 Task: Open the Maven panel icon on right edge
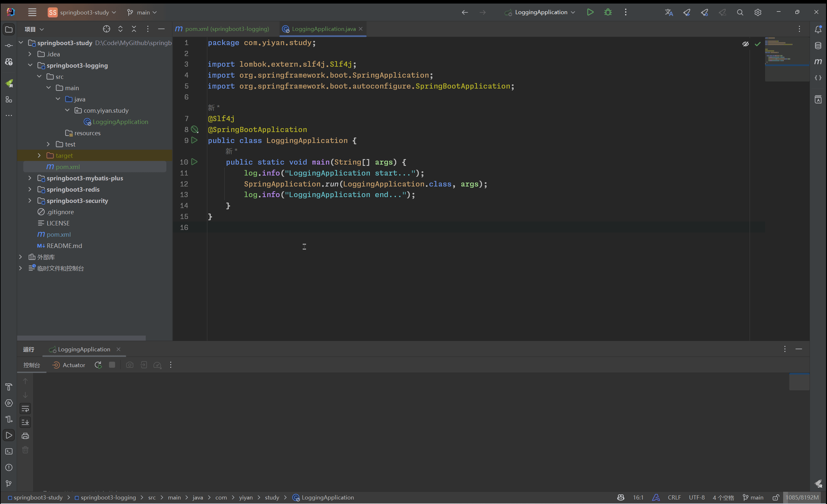tap(818, 62)
